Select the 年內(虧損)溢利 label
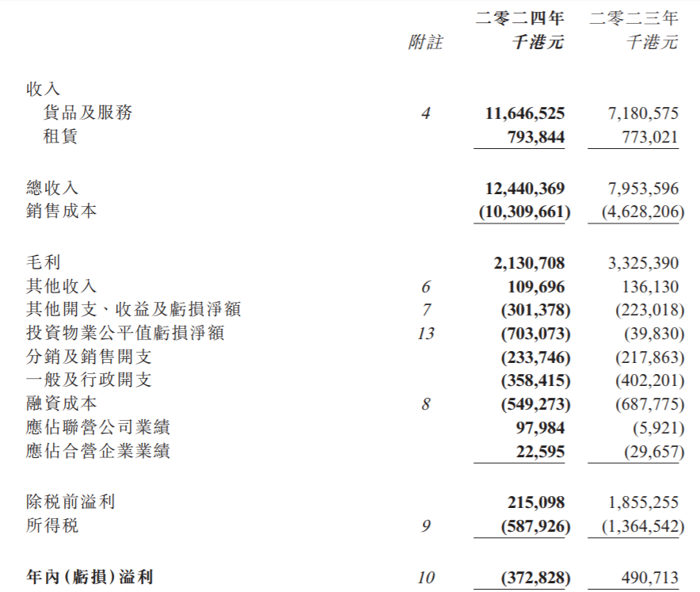 click(x=89, y=577)
